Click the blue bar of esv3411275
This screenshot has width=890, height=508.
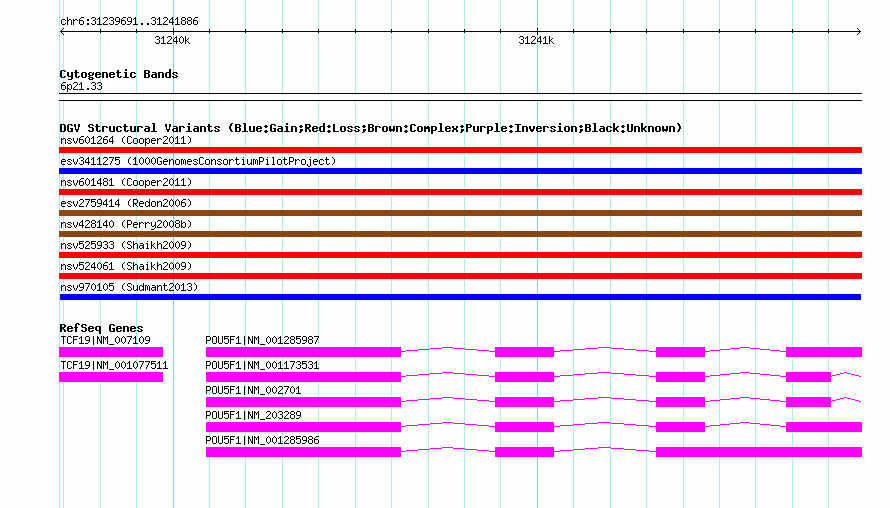[460, 171]
